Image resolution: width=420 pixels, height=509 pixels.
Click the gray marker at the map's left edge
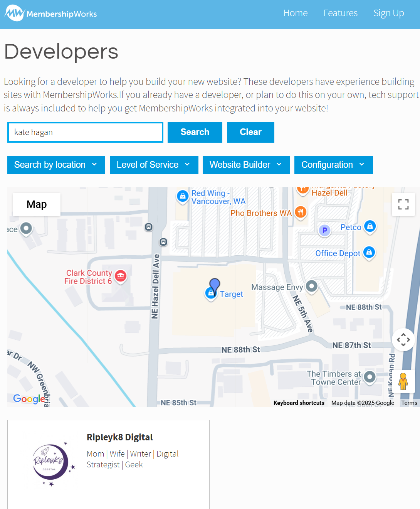click(26, 229)
